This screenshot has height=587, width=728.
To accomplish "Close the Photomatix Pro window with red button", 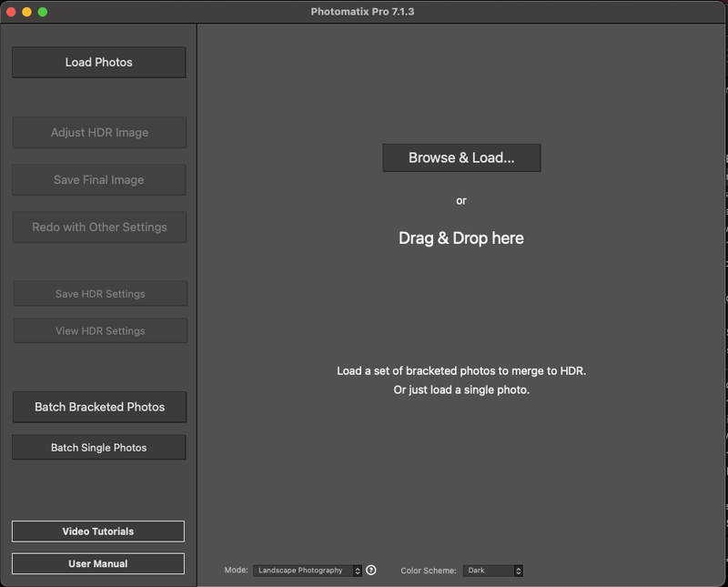I will (12, 12).
